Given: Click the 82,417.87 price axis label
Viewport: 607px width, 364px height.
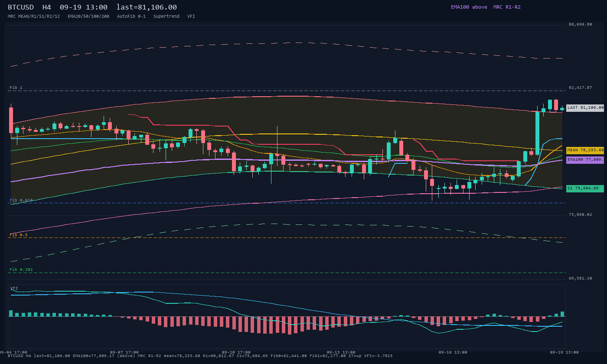Looking at the screenshot, I should tap(580, 88).
